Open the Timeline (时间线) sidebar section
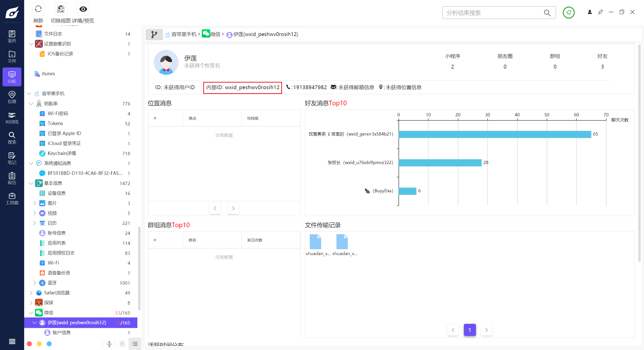This screenshot has width=644, height=350. (x=12, y=118)
